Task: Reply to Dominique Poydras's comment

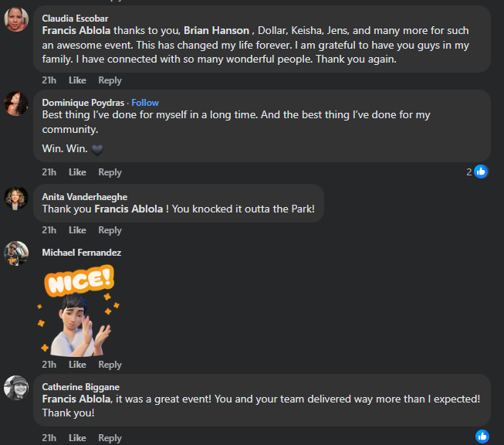Action: click(x=110, y=172)
